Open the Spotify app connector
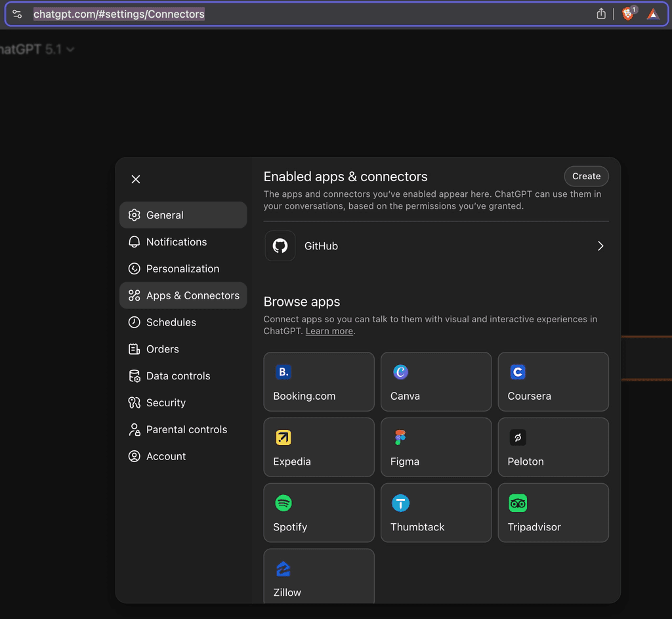Image resolution: width=672 pixels, height=619 pixels. tap(318, 513)
